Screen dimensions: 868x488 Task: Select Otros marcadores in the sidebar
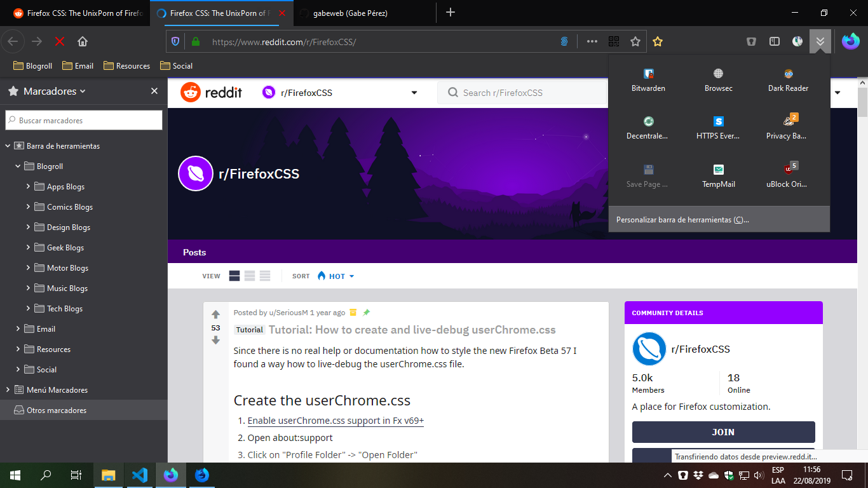click(x=84, y=410)
